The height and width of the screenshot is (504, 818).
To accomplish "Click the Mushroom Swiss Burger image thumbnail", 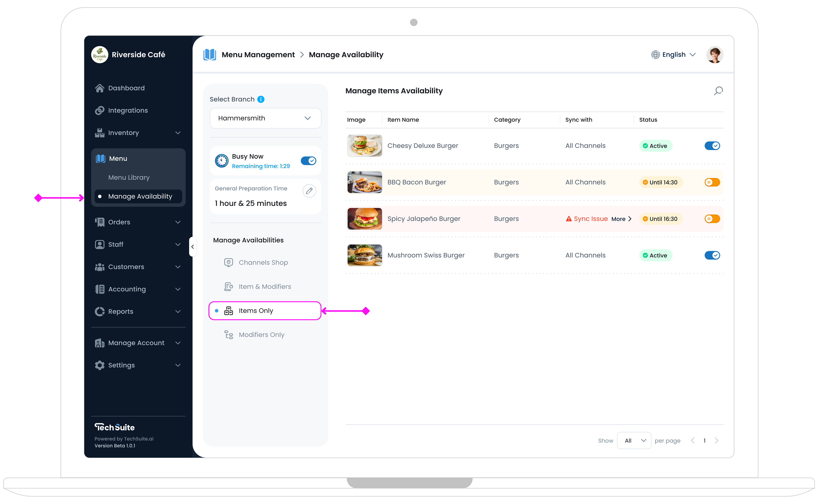I will [x=365, y=255].
